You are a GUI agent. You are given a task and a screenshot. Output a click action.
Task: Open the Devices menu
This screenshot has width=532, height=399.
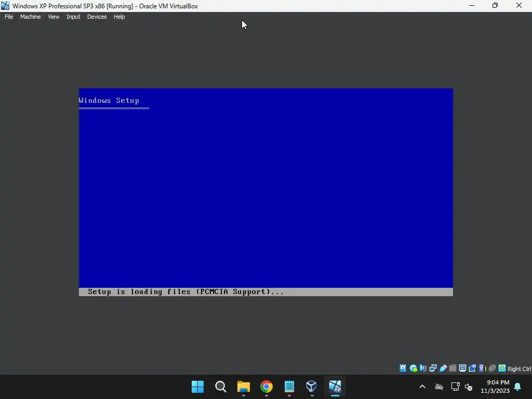click(97, 17)
